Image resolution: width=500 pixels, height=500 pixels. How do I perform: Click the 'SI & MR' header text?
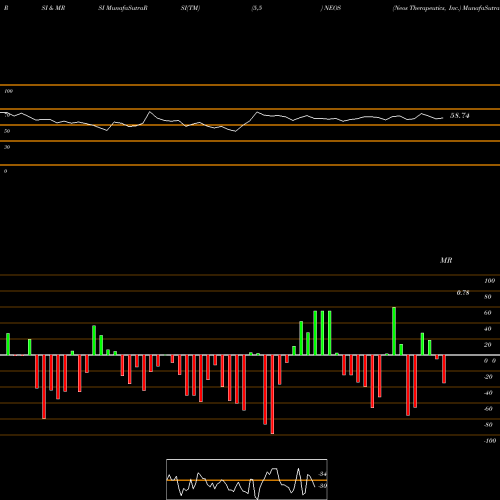(x=53, y=8)
